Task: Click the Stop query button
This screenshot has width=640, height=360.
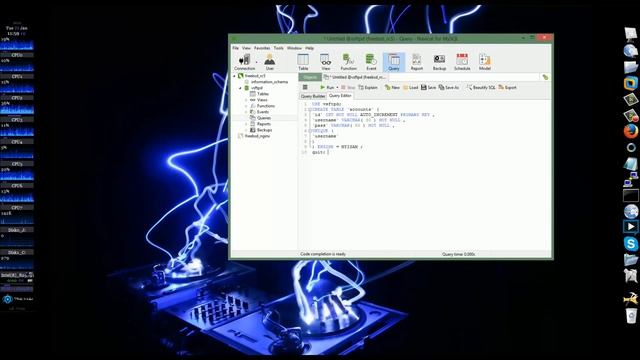Action: [x=348, y=87]
